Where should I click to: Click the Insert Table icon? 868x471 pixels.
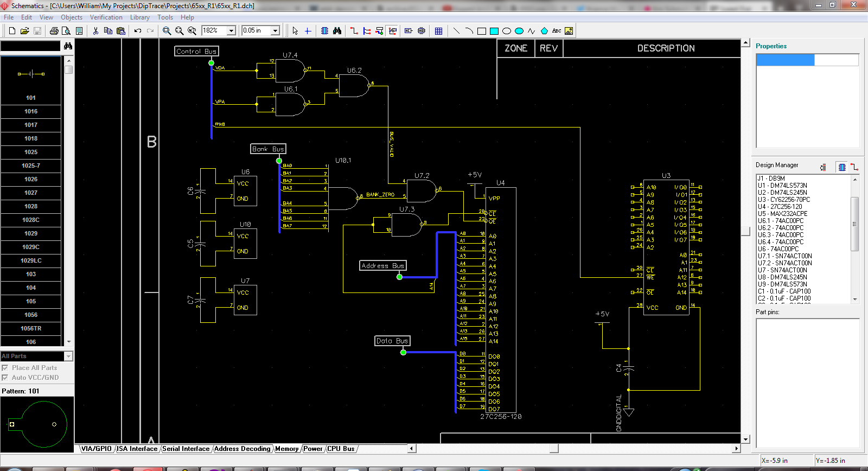point(438,31)
